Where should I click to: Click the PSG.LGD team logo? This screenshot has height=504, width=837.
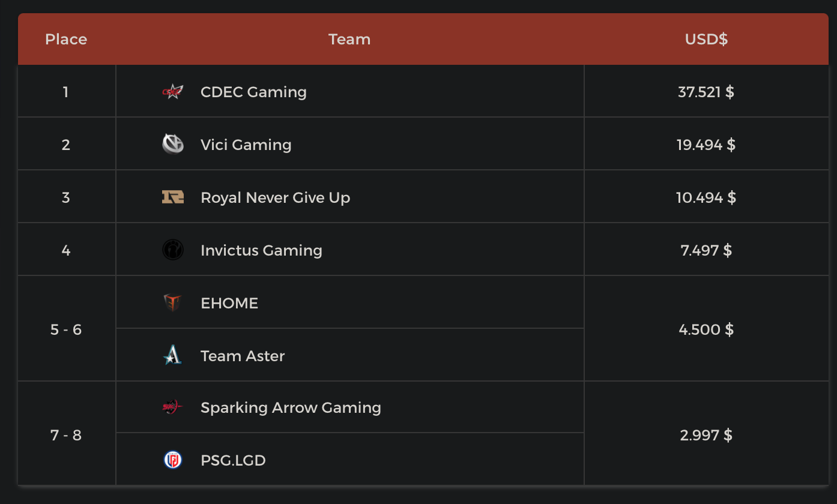173,460
